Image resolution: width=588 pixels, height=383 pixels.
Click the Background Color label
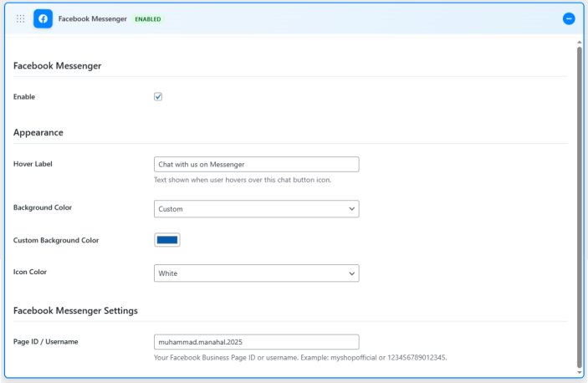click(x=43, y=207)
